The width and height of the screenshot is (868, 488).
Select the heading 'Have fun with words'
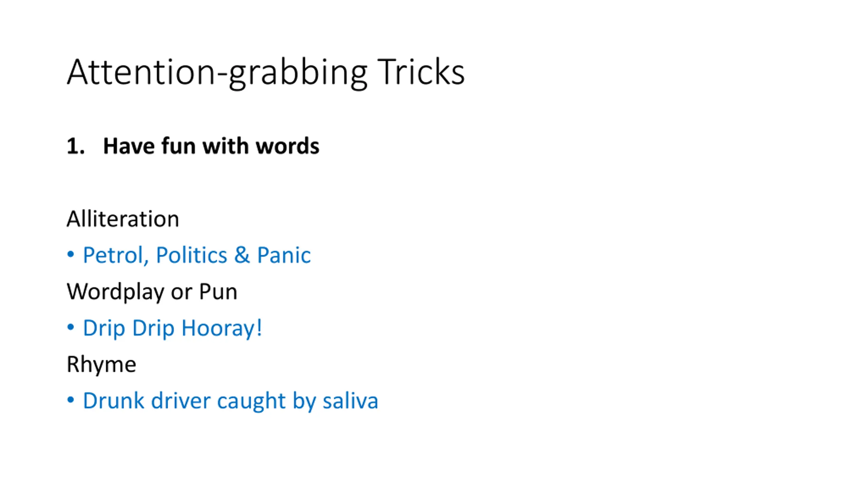coord(211,146)
